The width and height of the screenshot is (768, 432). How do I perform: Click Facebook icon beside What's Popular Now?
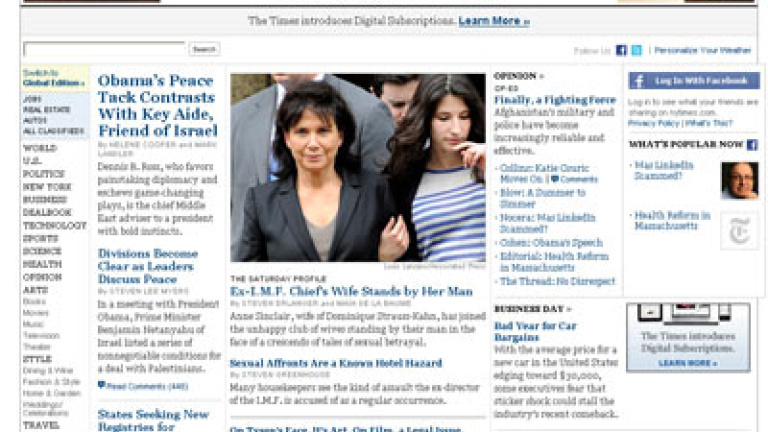pyautogui.click(x=752, y=144)
